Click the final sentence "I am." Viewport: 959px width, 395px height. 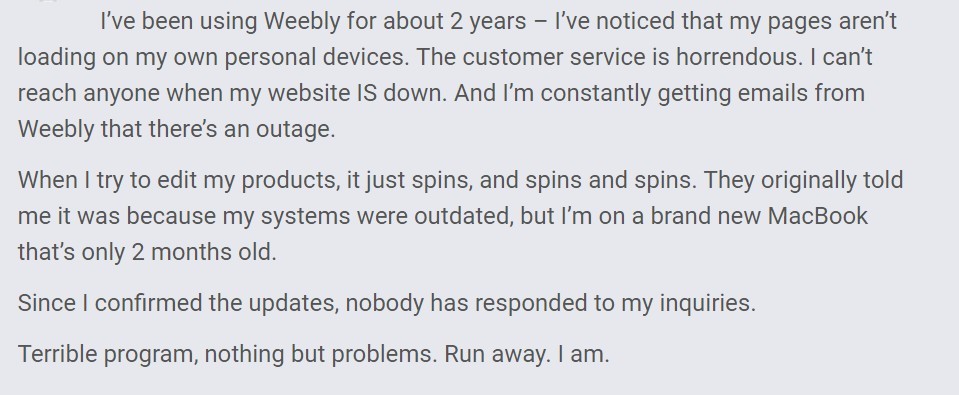pyautogui.click(x=583, y=354)
